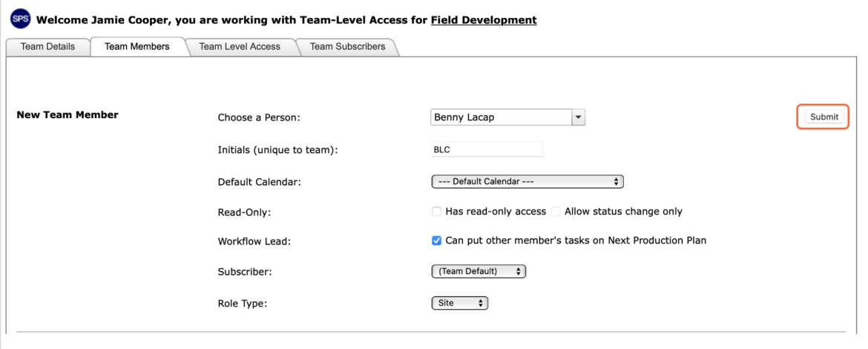
Task: Click the Has read-only access label text
Action: [x=496, y=212]
